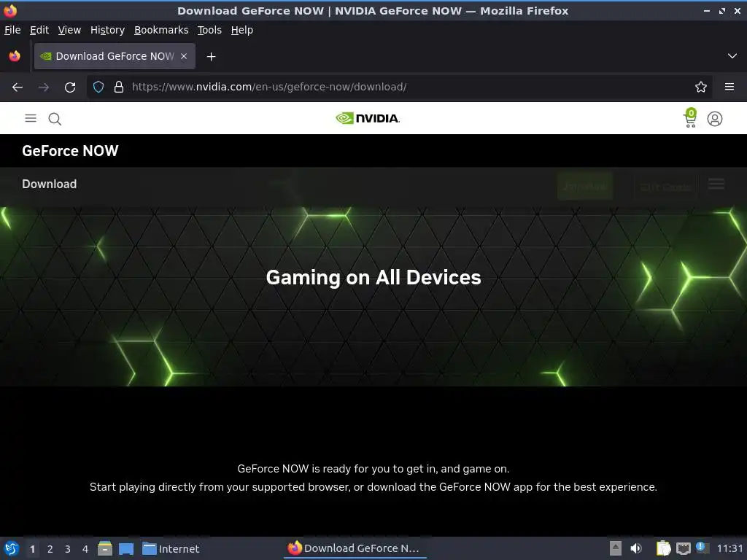
Task: Select the Download GeForce NOW tab
Action: (115, 56)
